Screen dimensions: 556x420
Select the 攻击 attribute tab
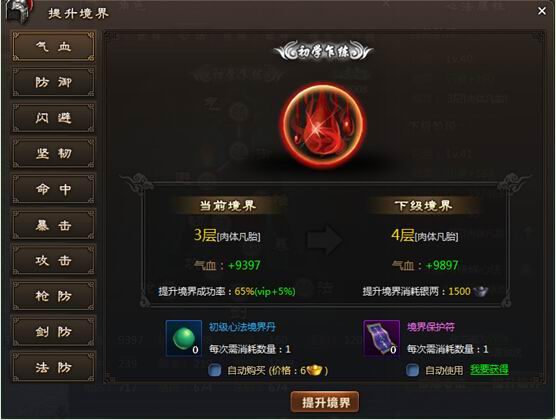(54, 260)
